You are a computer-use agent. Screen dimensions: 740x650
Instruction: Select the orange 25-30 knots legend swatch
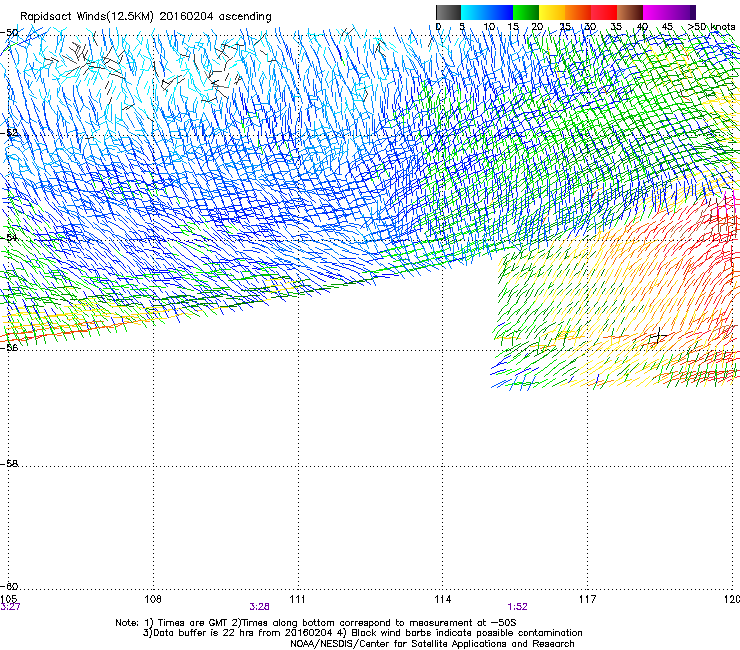(578, 12)
